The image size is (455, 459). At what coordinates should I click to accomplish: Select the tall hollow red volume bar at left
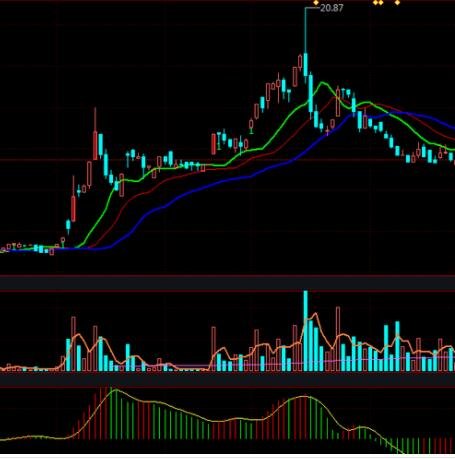pyautogui.click(x=73, y=344)
